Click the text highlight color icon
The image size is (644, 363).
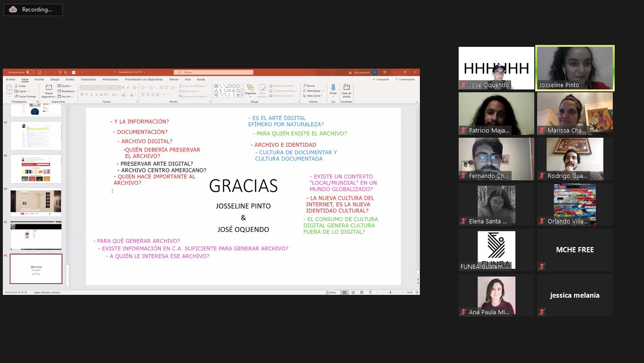(x=123, y=95)
